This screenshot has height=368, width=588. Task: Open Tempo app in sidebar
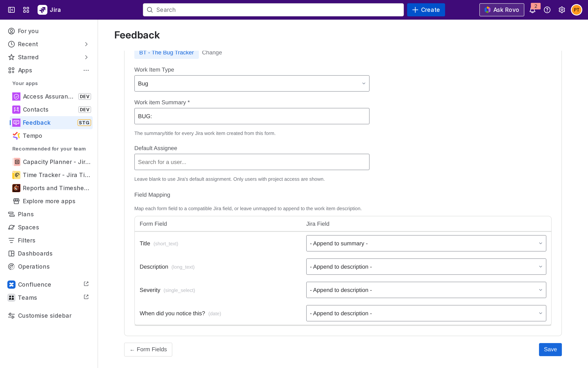[51, 136]
